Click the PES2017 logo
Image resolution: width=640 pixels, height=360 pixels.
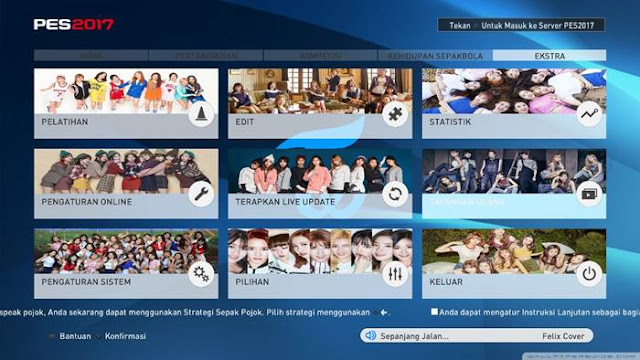coord(73,24)
